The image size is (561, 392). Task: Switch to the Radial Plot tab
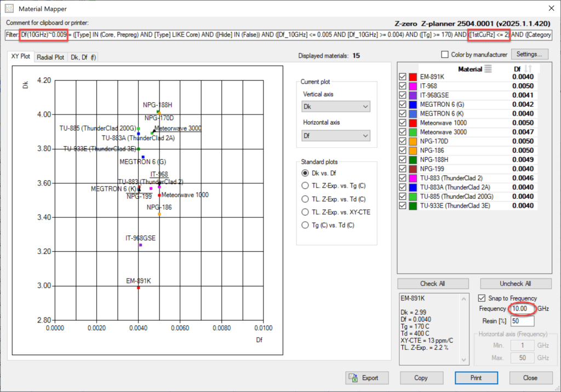50,57
